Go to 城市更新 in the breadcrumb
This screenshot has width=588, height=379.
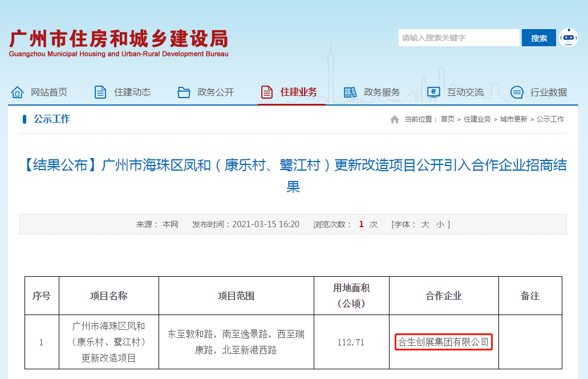tap(514, 119)
